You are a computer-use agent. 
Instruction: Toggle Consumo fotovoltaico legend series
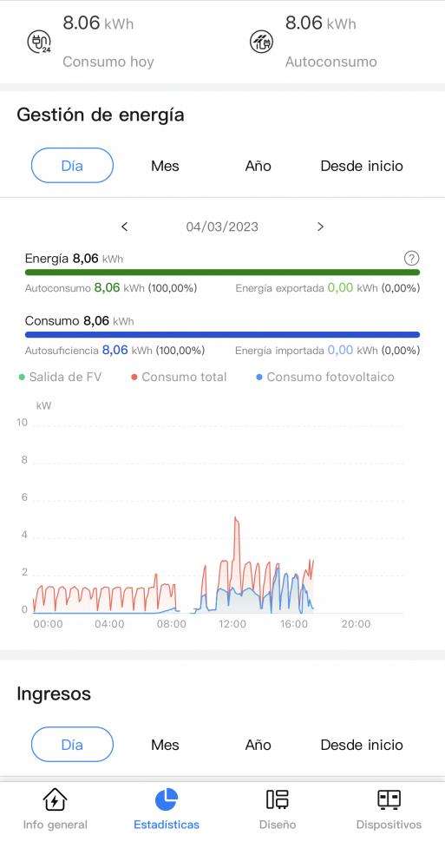pos(325,377)
